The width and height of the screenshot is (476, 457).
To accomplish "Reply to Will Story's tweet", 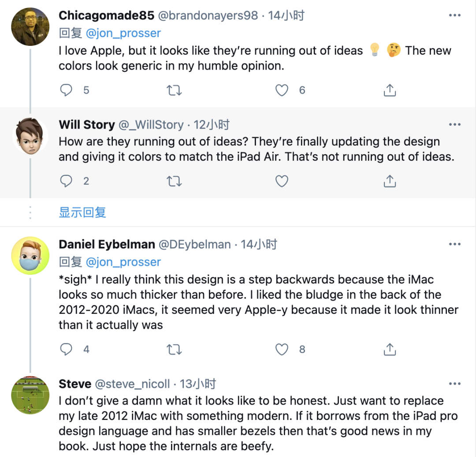I will [x=66, y=181].
